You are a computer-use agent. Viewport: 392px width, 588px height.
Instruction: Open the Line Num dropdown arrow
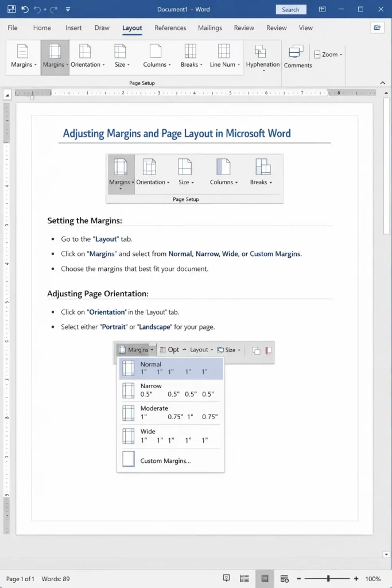pos(239,65)
